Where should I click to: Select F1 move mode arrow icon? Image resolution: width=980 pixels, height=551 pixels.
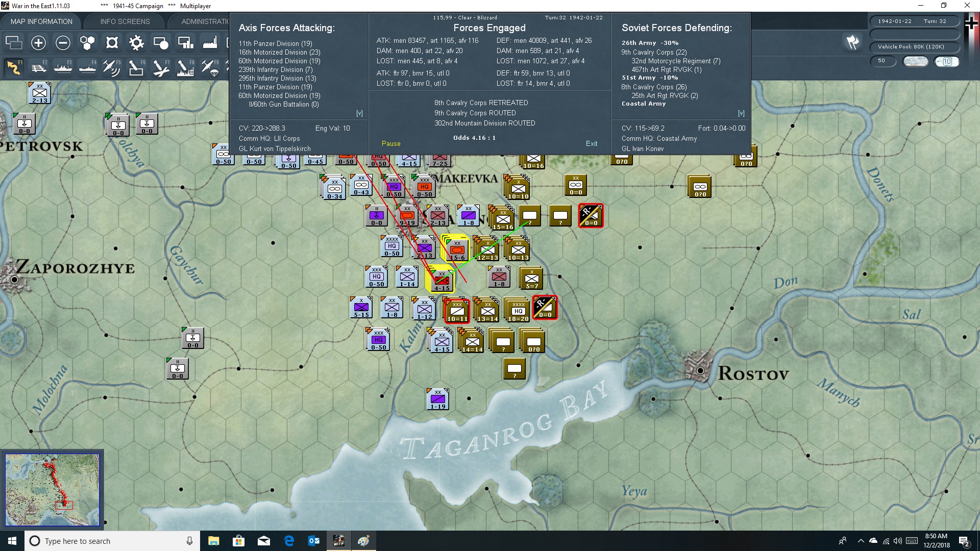pyautogui.click(x=14, y=67)
